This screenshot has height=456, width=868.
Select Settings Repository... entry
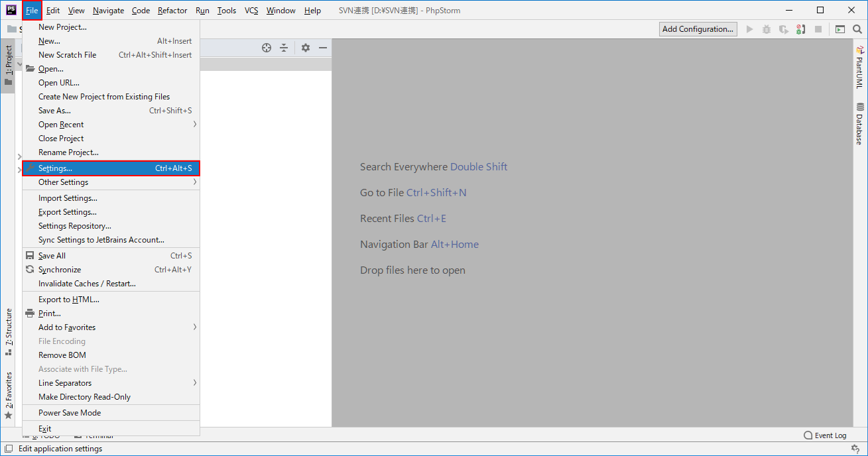click(111, 226)
